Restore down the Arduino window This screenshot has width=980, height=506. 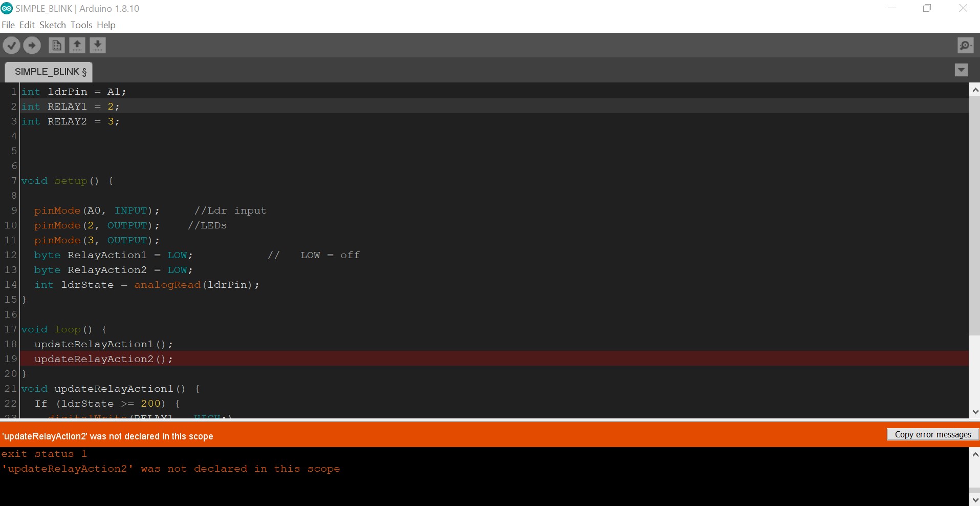(x=927, y=8)
